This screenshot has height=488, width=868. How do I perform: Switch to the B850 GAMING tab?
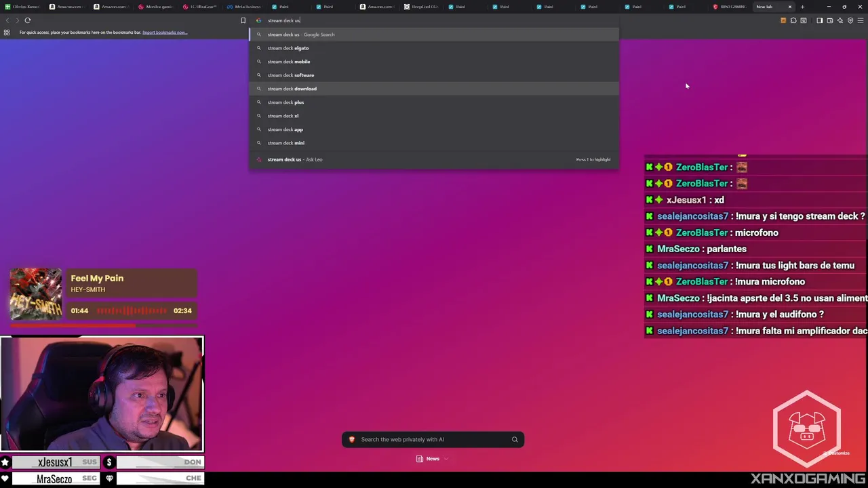pos(730,7)
